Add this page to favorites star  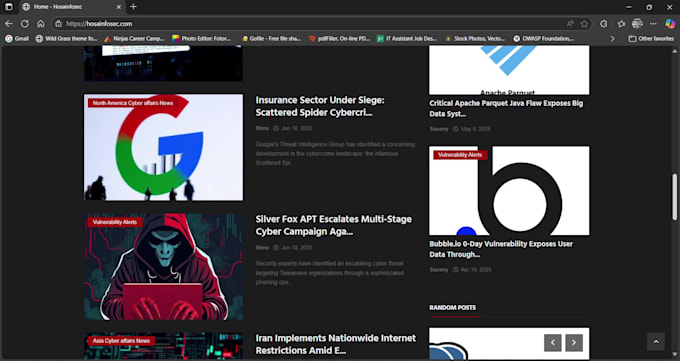[x=584, y=24]
